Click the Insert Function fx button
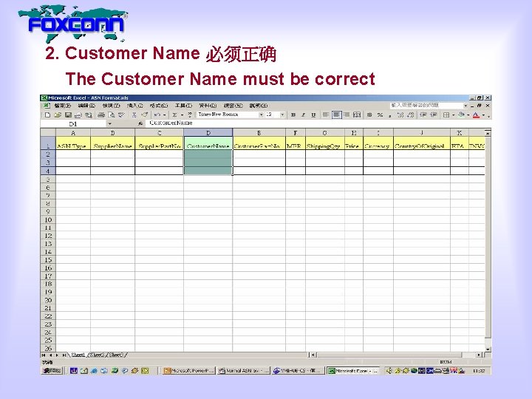Image resolution: width=532 pixels, height=399 pixels. click(140, 124)
